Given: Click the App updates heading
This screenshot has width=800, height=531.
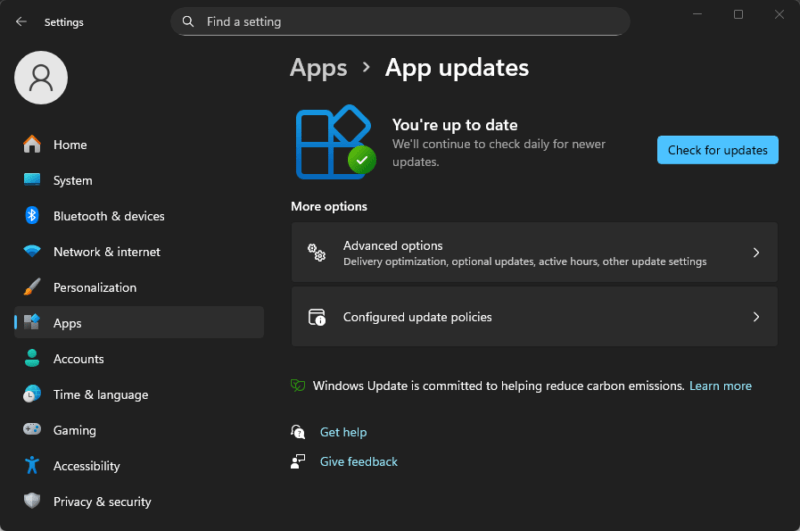Looking at the screenshot, I should pos(457,67).
